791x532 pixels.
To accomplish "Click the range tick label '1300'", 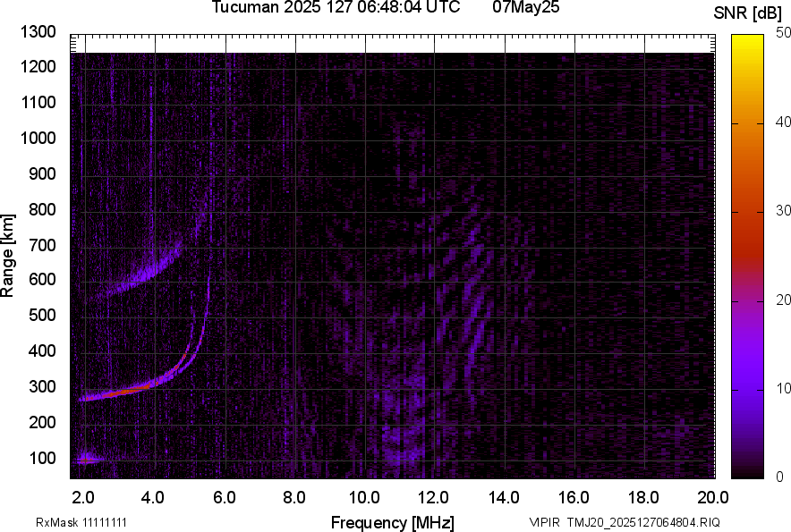I will [38, 32].
